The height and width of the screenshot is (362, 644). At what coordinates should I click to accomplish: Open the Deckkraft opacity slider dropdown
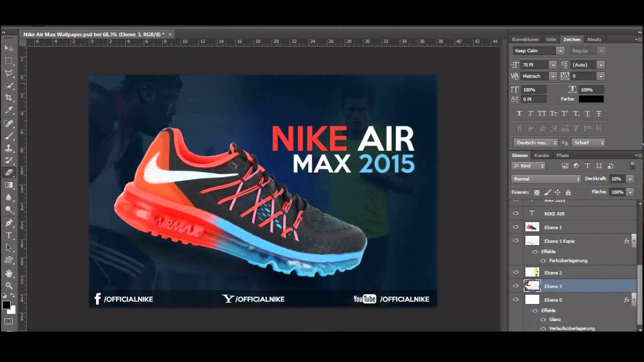click(630, 179)
